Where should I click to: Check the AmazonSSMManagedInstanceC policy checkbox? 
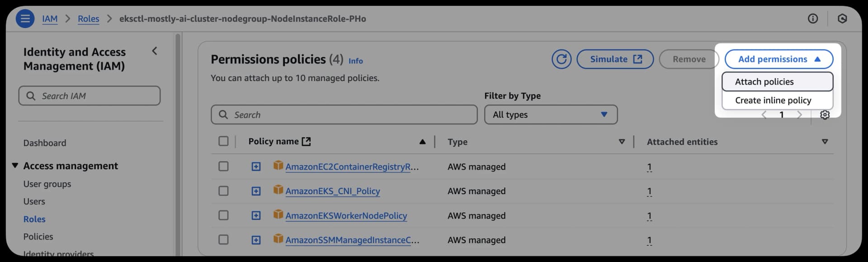pos(223,240)
